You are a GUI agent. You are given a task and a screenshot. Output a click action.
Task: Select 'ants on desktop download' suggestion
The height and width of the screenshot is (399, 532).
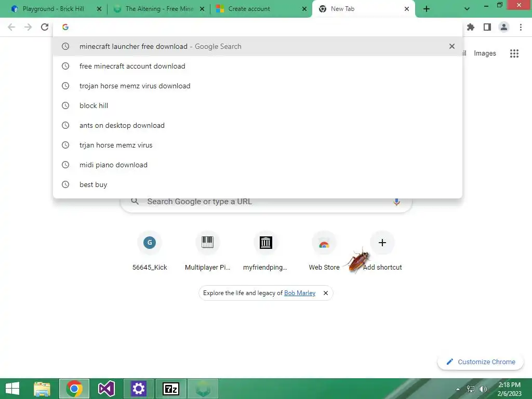[258, 125]
